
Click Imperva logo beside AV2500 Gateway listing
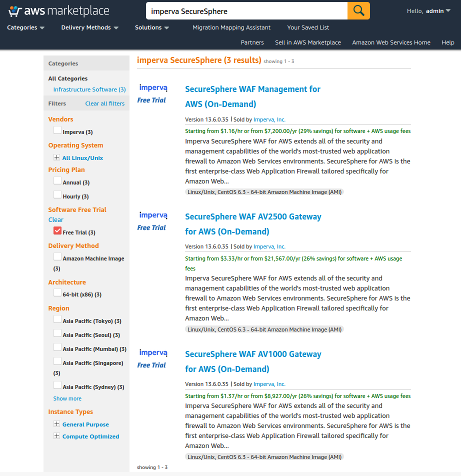[153, 215]
